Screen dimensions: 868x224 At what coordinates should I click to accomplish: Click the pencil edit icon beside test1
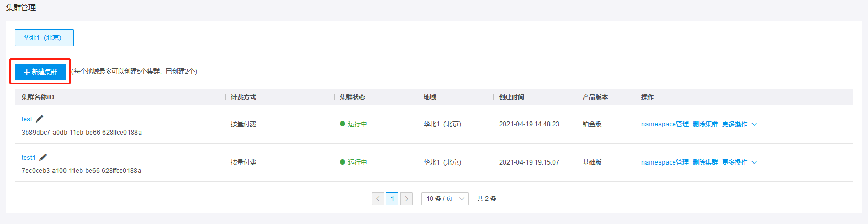pyautogui.click(x=43, y=157)
